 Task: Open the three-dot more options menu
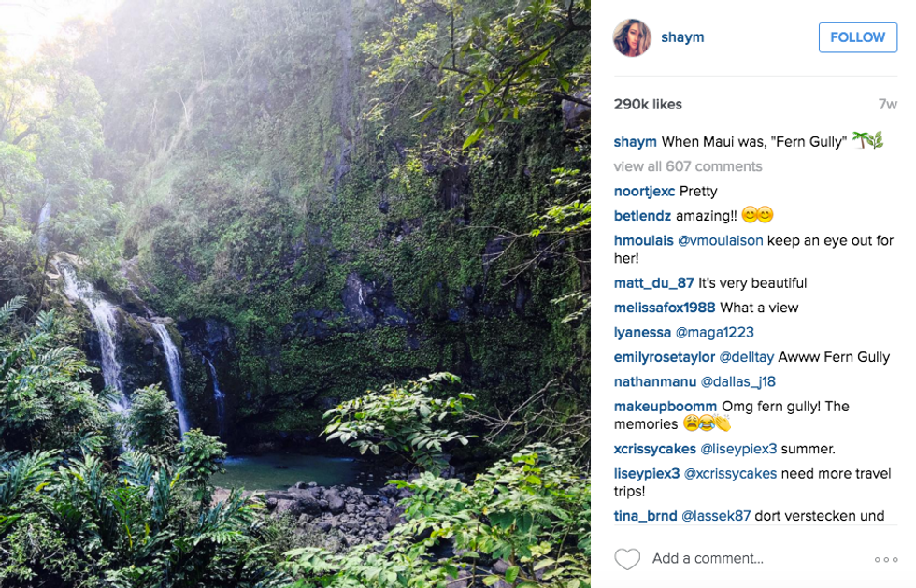[x=886, y=559]
